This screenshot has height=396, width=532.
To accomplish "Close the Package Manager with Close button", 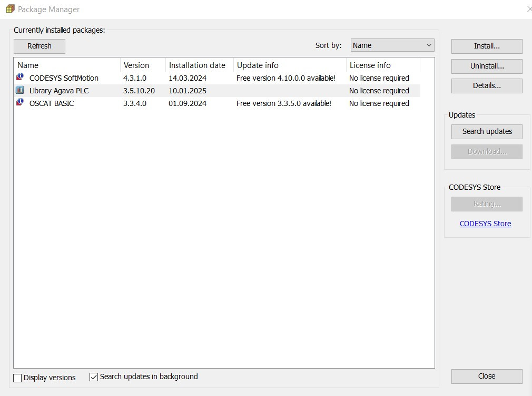I will [487, 376].
